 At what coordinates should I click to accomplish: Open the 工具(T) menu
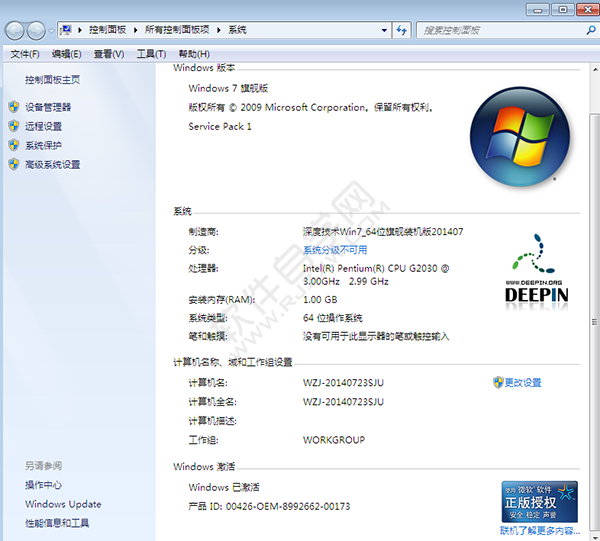click(x=152, y=54)
